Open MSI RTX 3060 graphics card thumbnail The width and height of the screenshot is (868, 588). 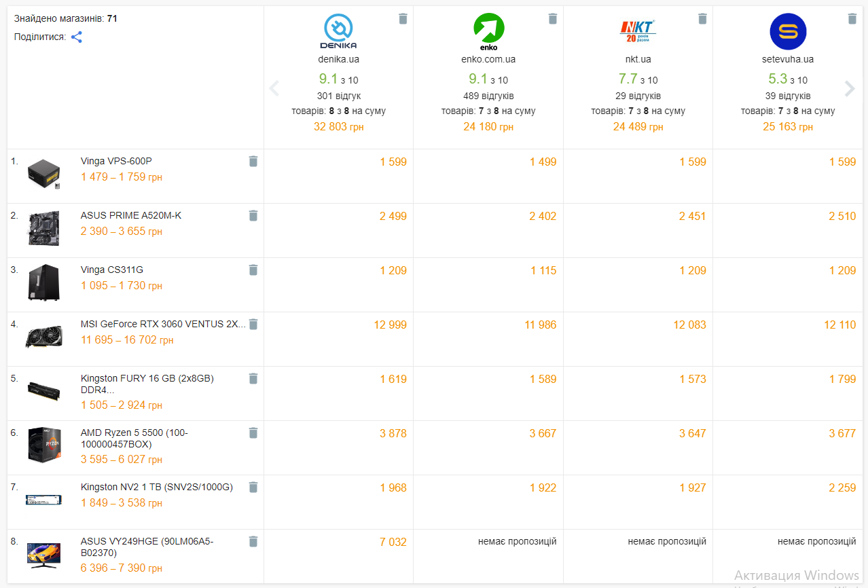[44, 337]
